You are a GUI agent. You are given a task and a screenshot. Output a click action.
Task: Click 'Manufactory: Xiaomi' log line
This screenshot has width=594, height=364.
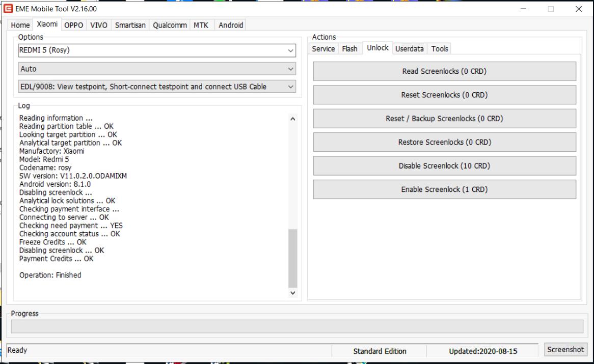51,151
